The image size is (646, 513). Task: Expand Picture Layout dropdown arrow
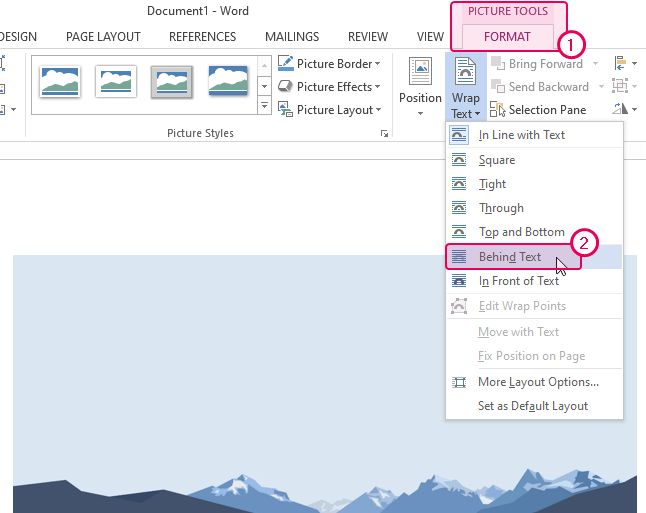coord(378,110)
